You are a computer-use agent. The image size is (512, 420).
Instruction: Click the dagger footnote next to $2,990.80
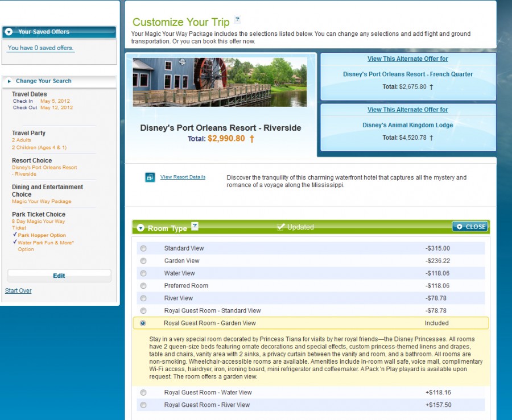tap(252, 139)
